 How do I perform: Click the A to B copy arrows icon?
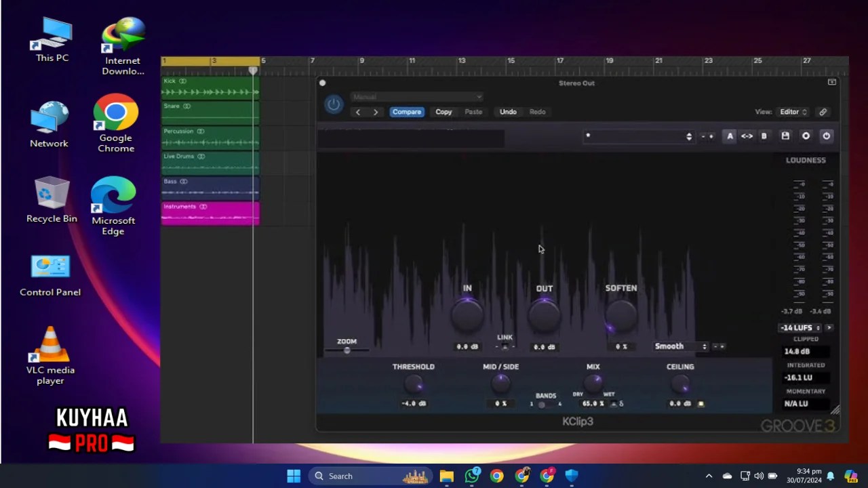747,136
